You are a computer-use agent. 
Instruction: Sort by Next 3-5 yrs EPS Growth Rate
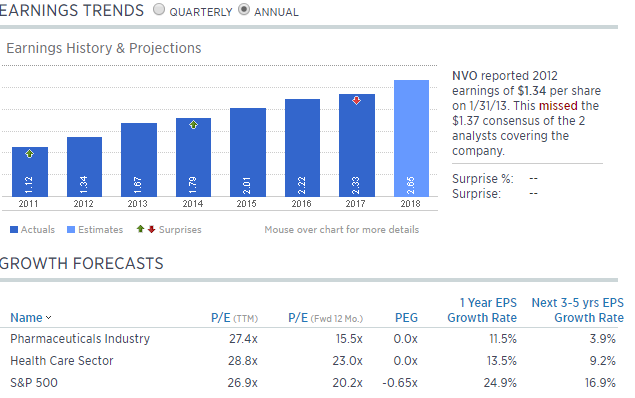[577, 310]
